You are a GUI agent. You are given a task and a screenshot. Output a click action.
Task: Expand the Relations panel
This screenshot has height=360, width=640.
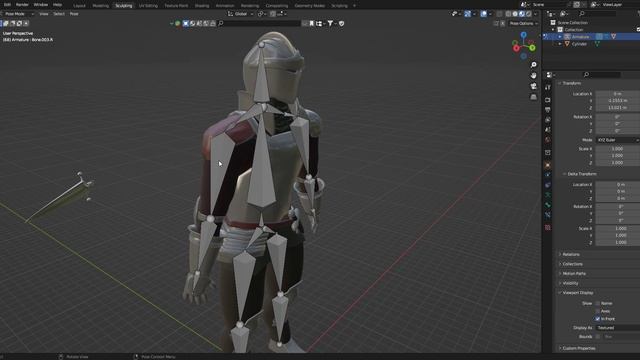[570, 254]
